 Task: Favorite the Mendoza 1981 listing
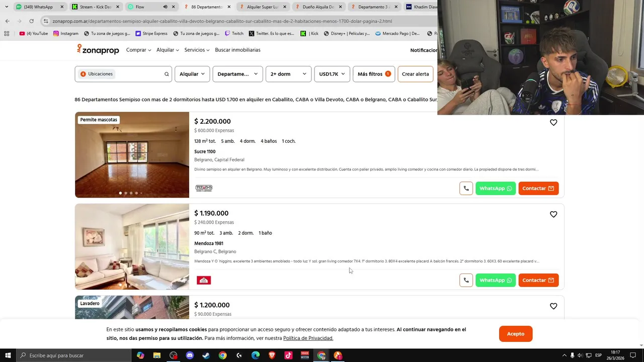pos(553,215)
